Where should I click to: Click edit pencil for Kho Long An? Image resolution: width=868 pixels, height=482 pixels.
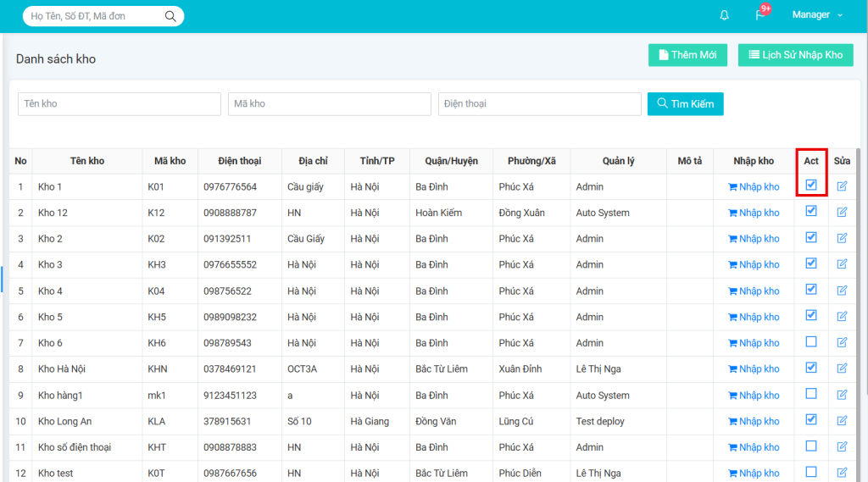click(x=842, y=421)
